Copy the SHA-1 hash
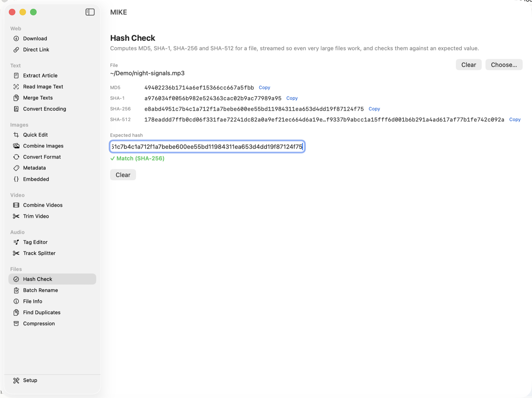 pyautogui.click(x=292, y=98)
